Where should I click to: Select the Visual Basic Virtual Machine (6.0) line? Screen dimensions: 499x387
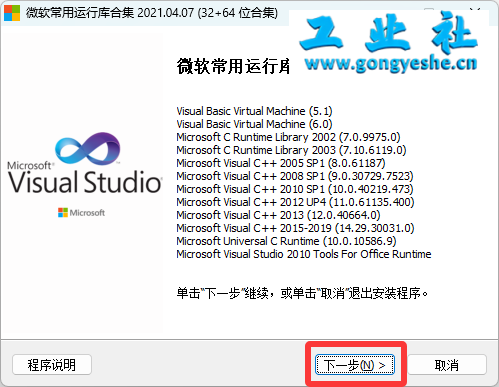[254, 124]
